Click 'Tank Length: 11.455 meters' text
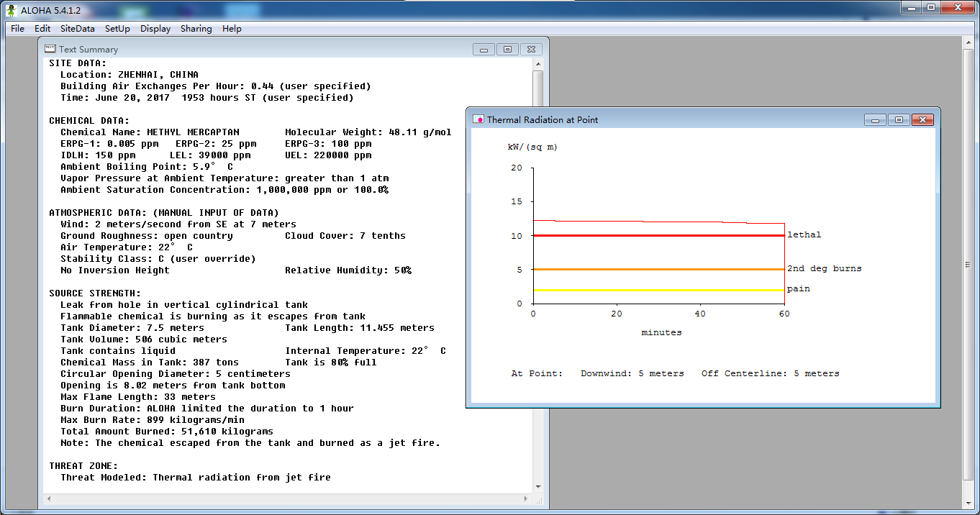The width and height of the screenshot is (980, 515). click(360, 328)
